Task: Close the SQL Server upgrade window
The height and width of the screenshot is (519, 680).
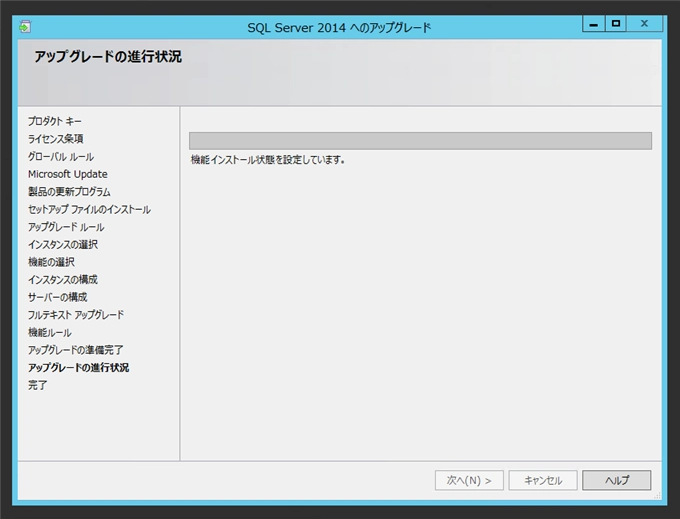Action: (644, 24)
